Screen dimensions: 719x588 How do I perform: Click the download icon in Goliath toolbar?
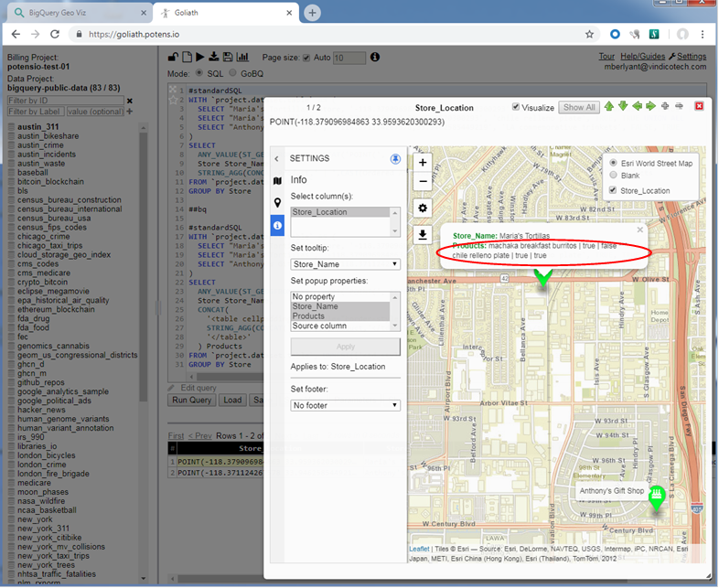[x=214, y=57]
